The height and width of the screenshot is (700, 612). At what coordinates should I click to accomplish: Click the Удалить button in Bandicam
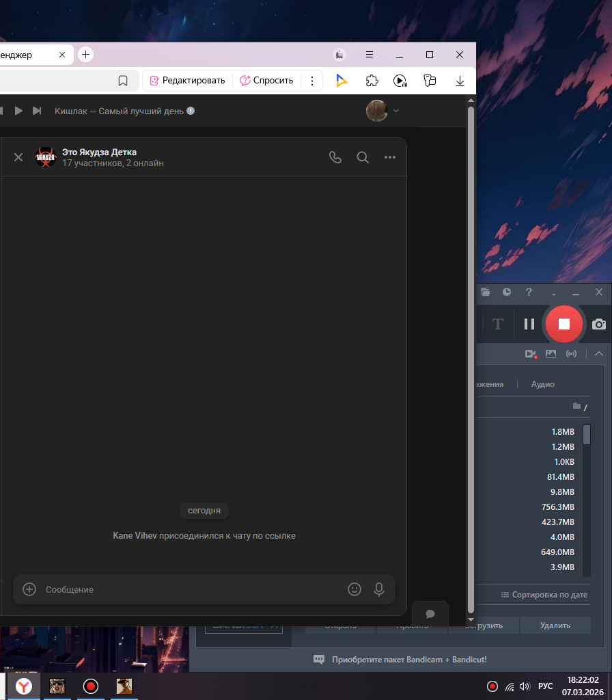click(555, 625)
